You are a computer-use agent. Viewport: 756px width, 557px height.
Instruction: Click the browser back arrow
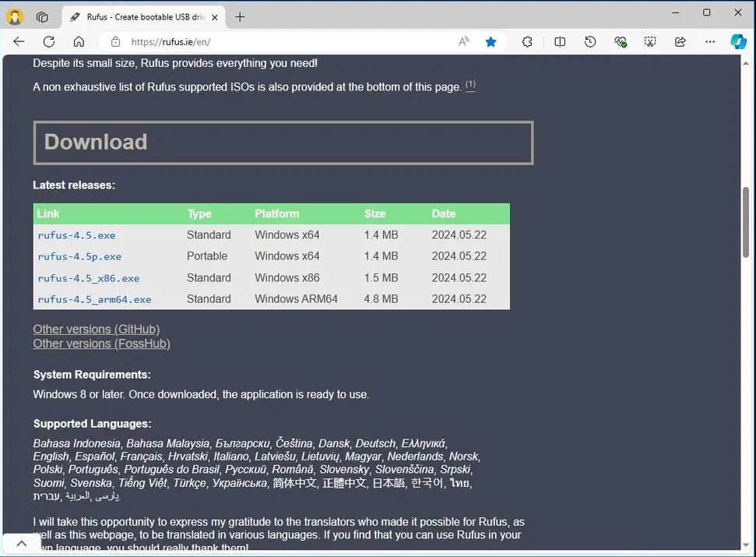coord(19,42)
